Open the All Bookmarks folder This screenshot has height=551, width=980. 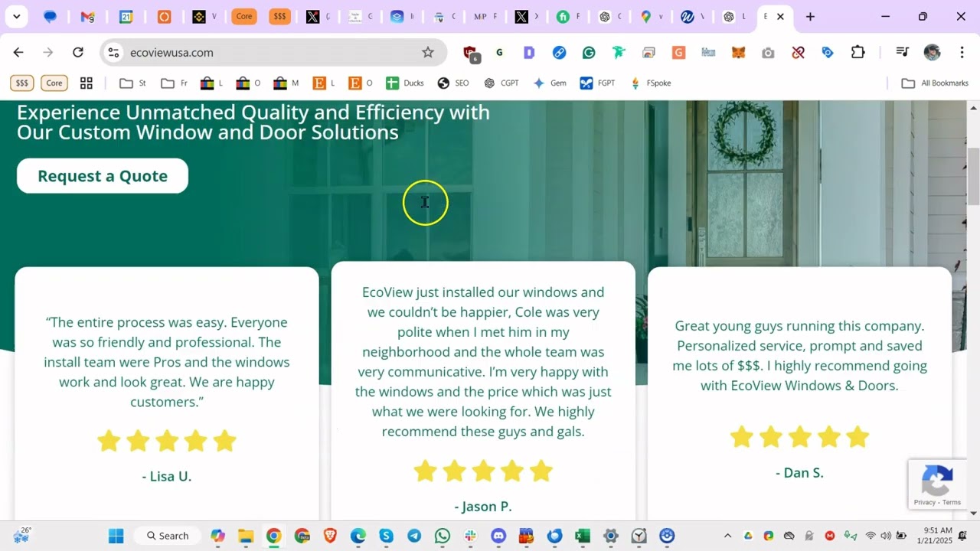coord(935,83)
